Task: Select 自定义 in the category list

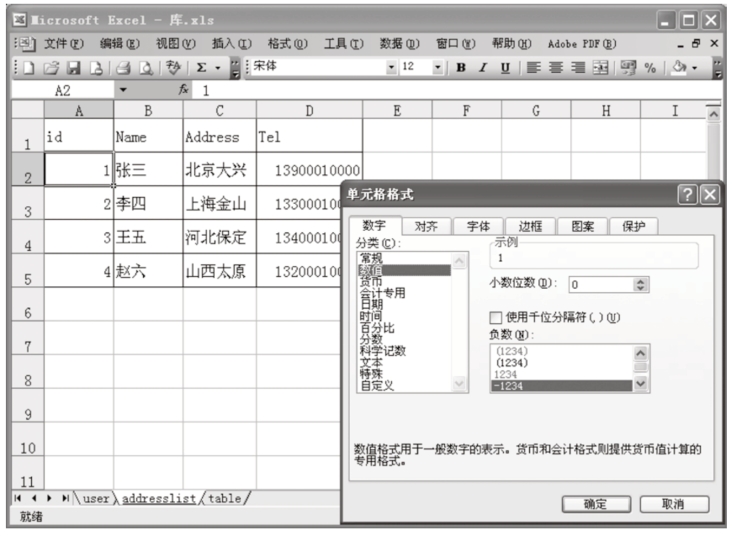Action: coord(377,385)
